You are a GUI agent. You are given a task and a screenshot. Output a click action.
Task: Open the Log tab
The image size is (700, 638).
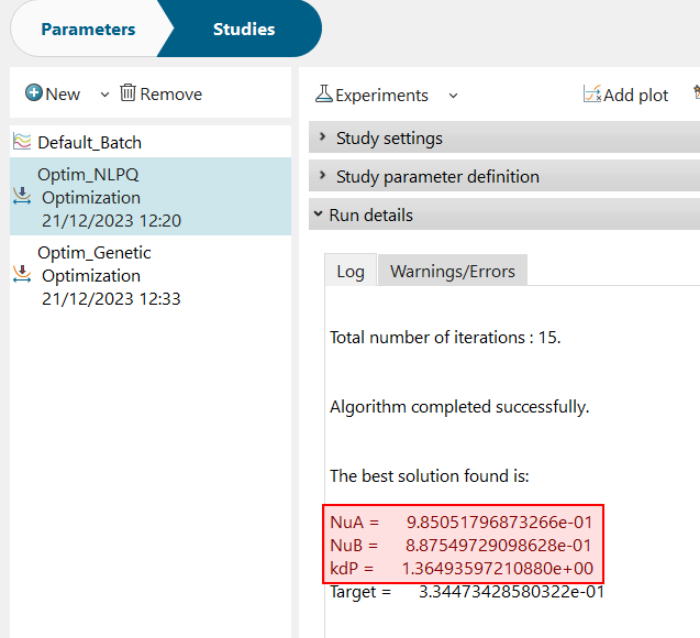point(350,271)
